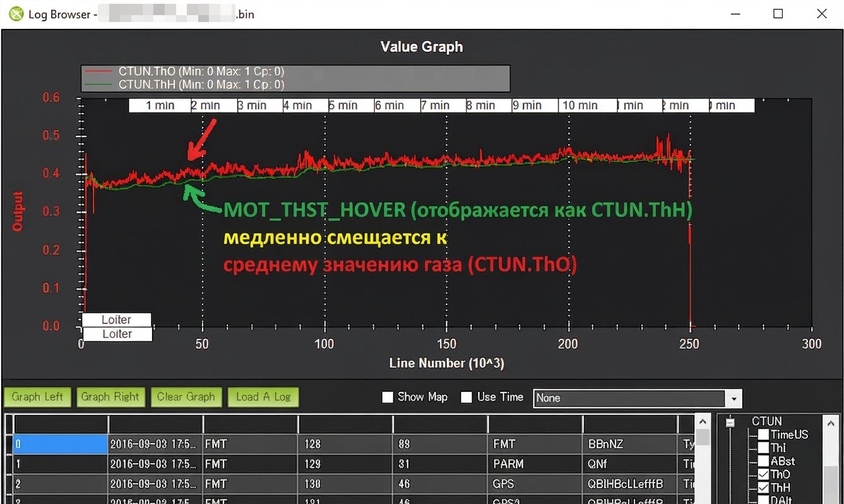Screen dimensions: 844x504
Task: Click the Log Browser app icon in title bar
Action: pos(15,14)
